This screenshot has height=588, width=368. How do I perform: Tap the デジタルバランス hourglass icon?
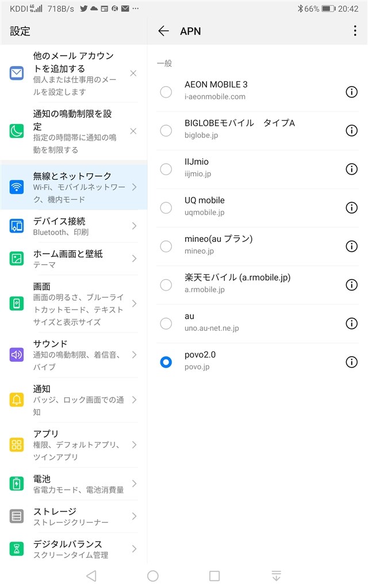point(17,548)
